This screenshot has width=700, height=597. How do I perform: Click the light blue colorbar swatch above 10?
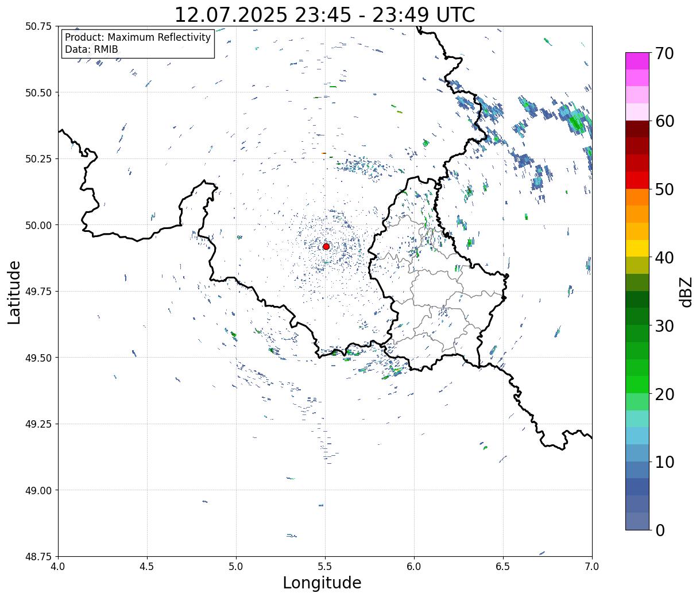(637, 453)
